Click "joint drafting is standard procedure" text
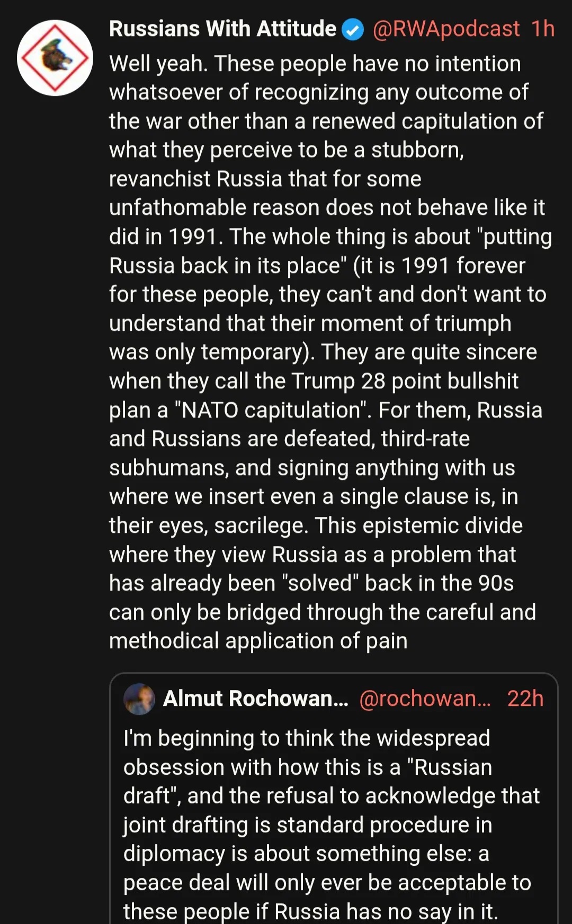572x924 pixels. pyautogui.click(x=307, y=825)
